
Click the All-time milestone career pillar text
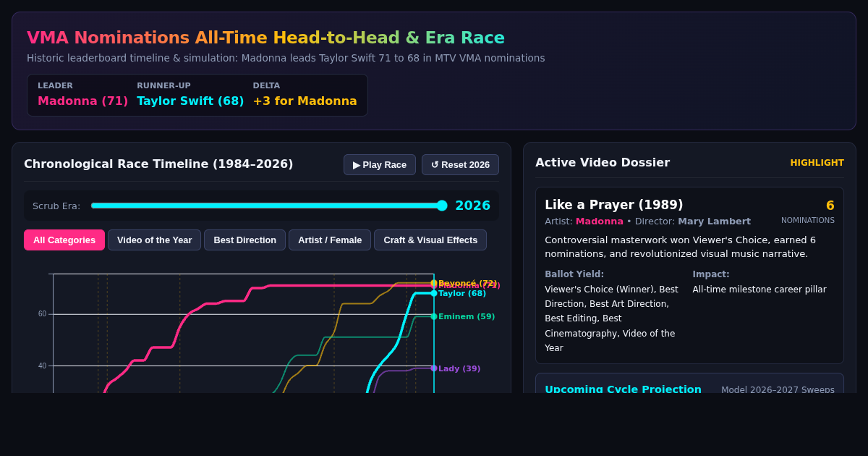[x=759, y=290]
